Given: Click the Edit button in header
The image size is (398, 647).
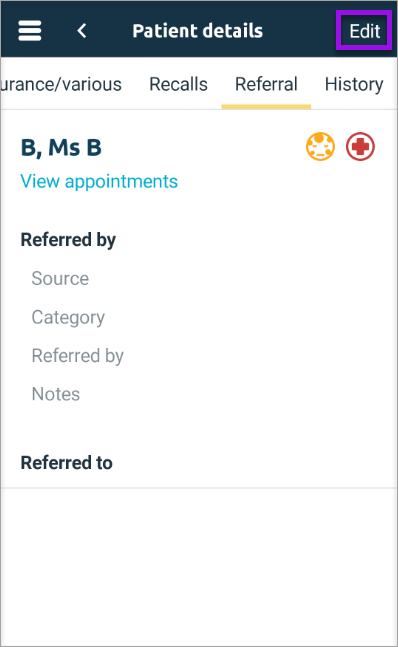Looking at the screenshot, I should 364,31.
